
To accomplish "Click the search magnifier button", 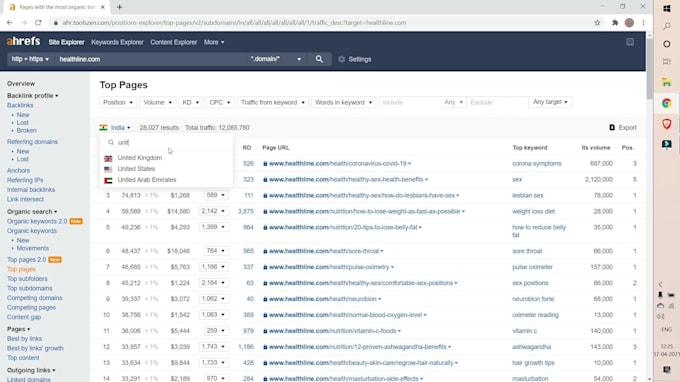I will 319,59.
